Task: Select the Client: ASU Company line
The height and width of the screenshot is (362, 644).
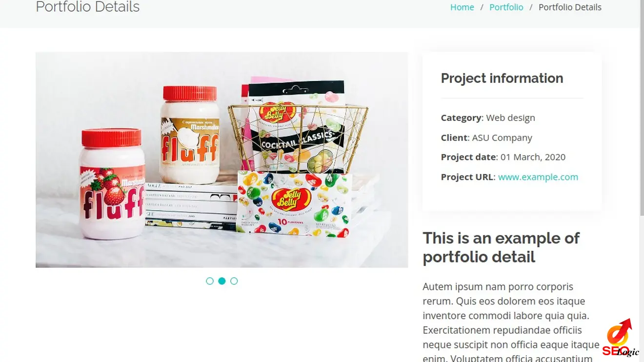Action: pos(486,138)
